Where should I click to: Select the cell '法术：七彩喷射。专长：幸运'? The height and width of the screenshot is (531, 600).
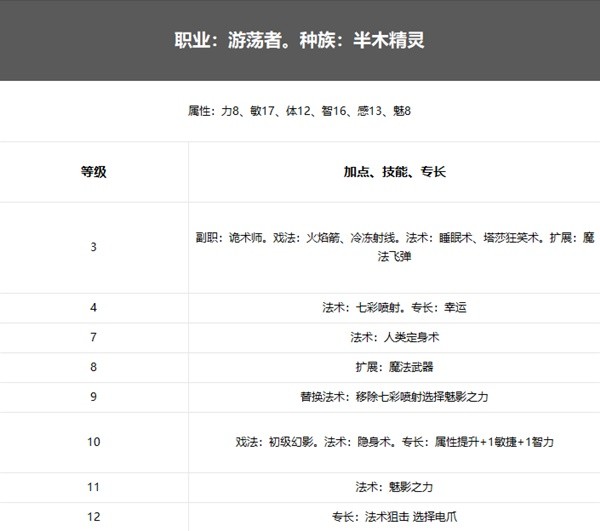[x=395, y=308]
